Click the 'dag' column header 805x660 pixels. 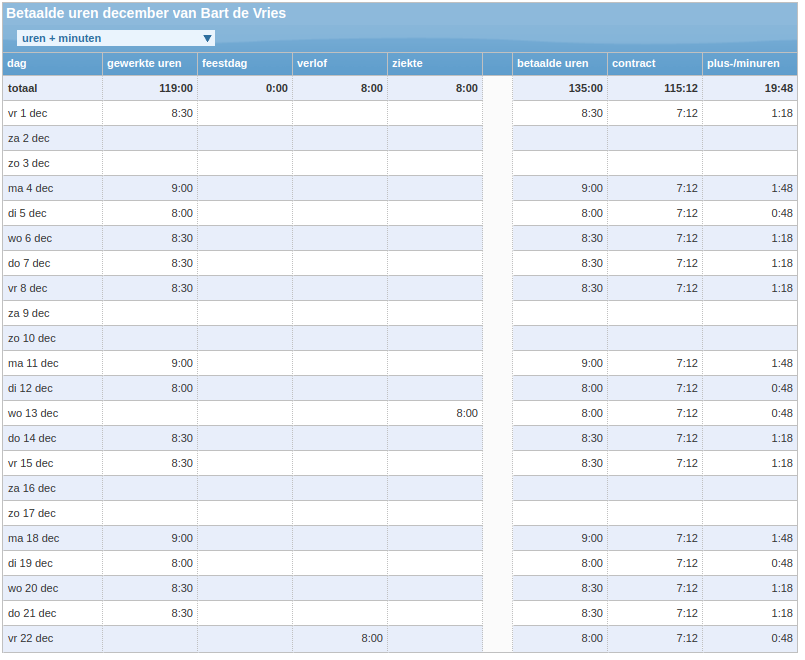coord(17,63)
